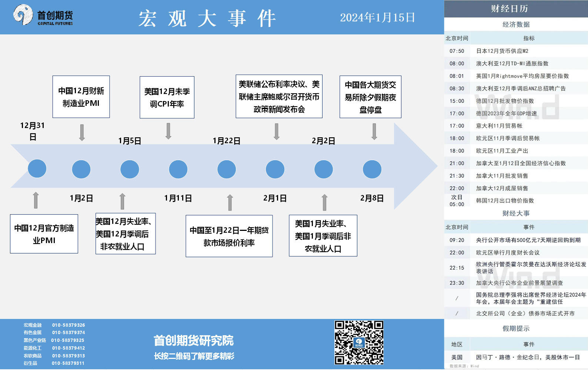
Task: Click the QR code in the footer
Action: (359, 343)
